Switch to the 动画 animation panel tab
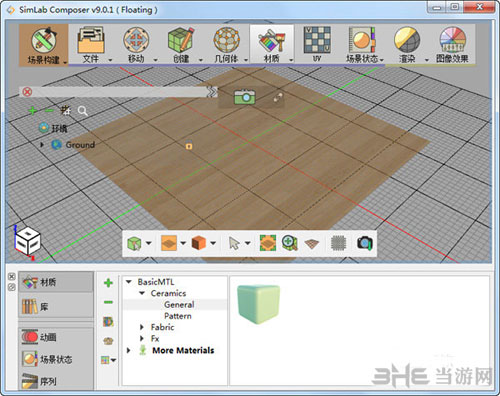 click(x=56, y=337)
